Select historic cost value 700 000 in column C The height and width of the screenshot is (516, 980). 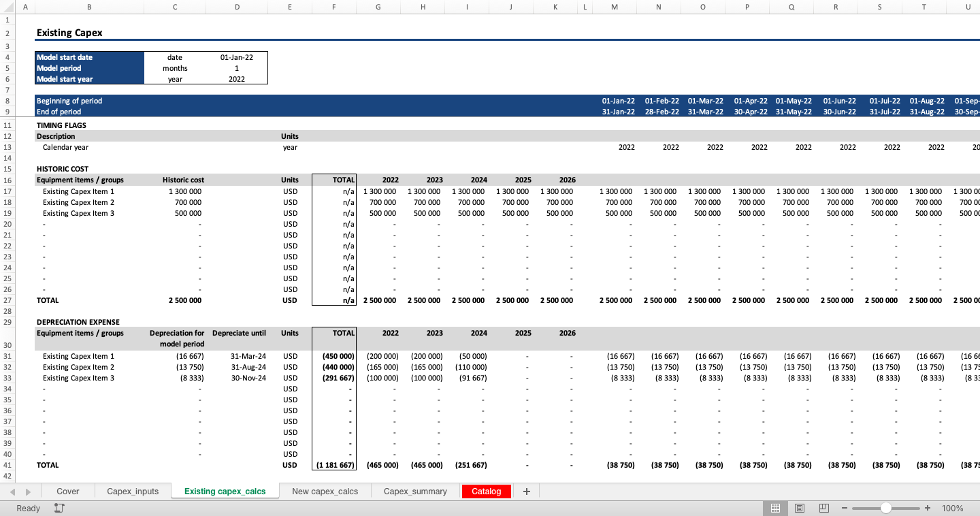[x=175, y=202]
